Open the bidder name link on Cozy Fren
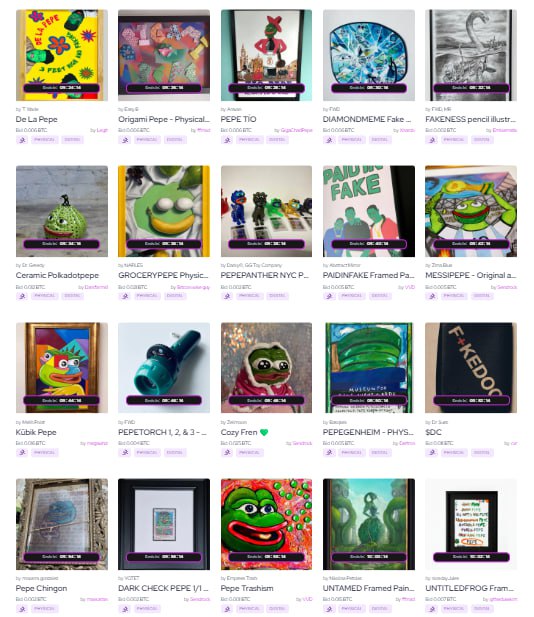The height and width of the screenshot is (617, 534). coord(302,443)
